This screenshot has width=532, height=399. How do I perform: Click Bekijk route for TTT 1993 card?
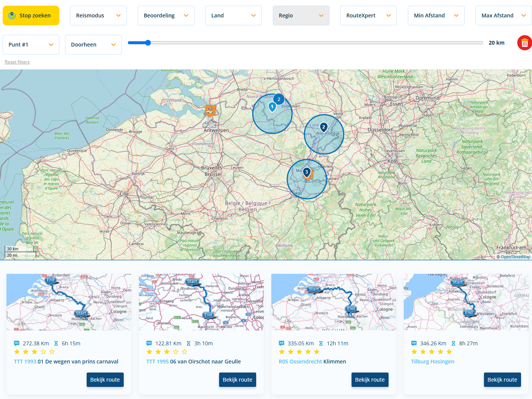coord(105,380)
